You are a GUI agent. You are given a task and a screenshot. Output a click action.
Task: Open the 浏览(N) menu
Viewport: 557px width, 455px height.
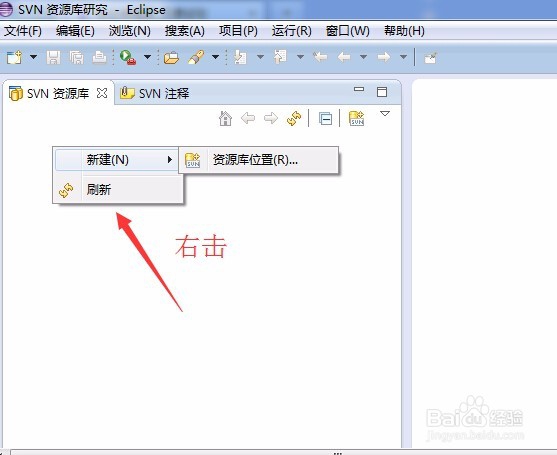pos(130,31)
